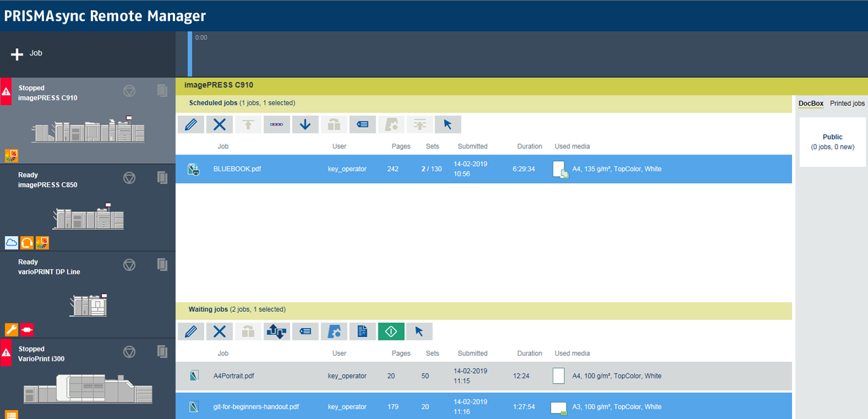Select the A4Portrait.pdf job name

coord(234,376)
